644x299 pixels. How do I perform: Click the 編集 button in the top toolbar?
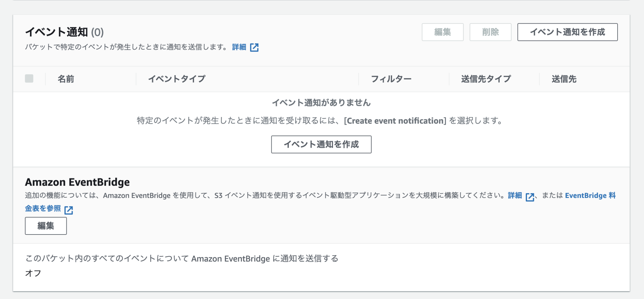(x=442, y=32)
